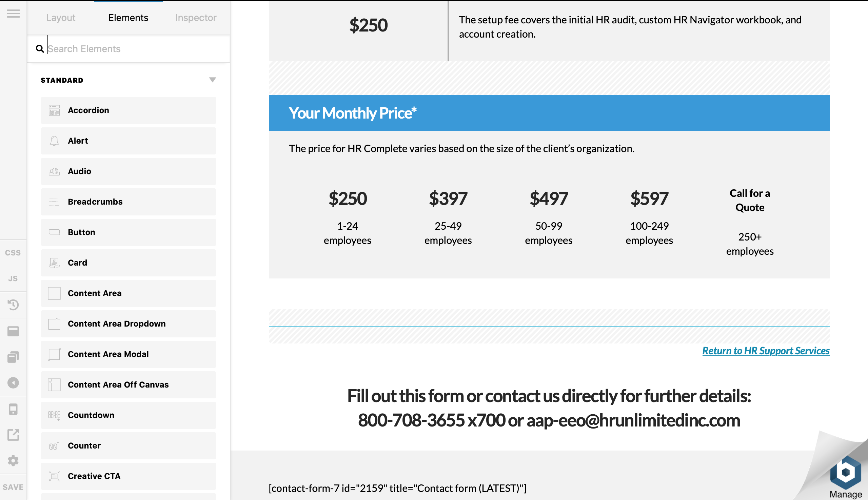868x500 pixels.
Task: Select the Content Area Dropdown element
Action: pyautogui.click(x=129, y=324)
